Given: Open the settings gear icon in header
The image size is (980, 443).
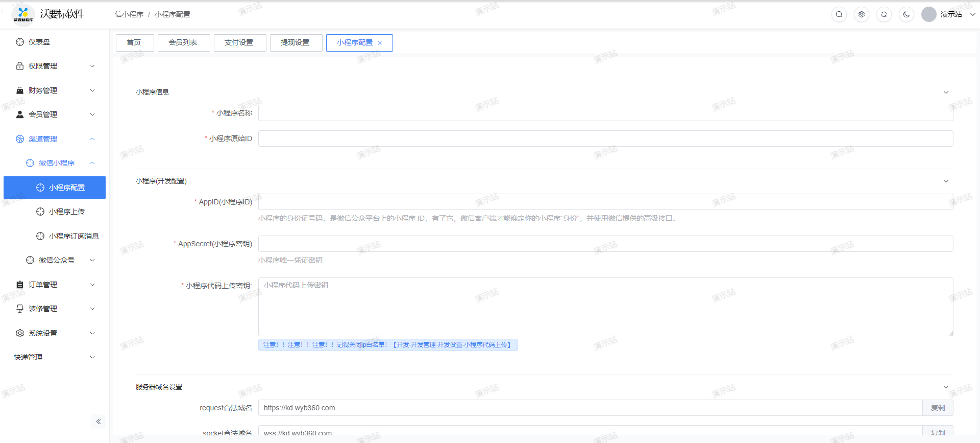Looking at the screenshot, I should [861, 14].
